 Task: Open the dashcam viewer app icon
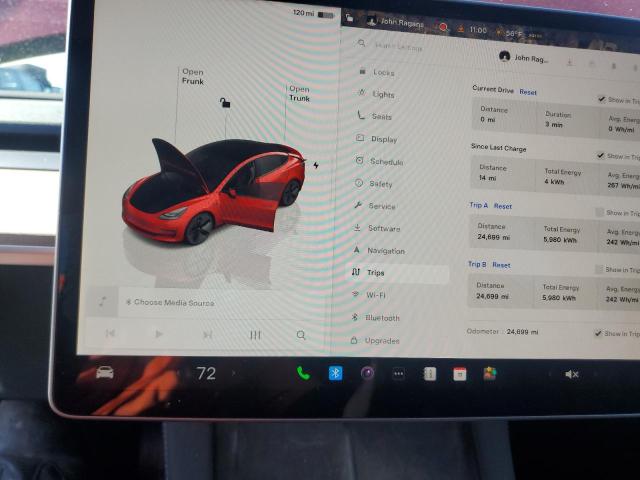429,374
